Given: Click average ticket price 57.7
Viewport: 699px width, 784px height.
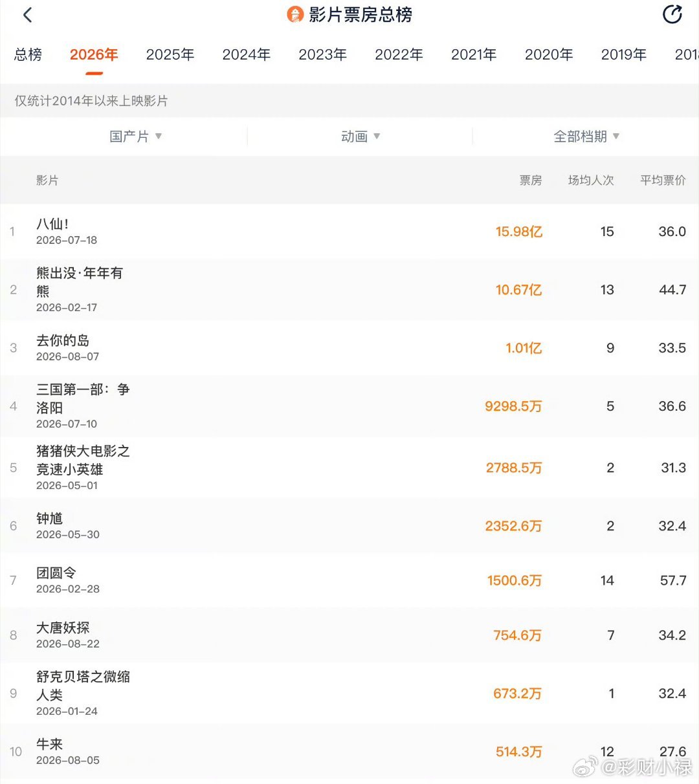Looking at the screenshot, I should (673, 580).
